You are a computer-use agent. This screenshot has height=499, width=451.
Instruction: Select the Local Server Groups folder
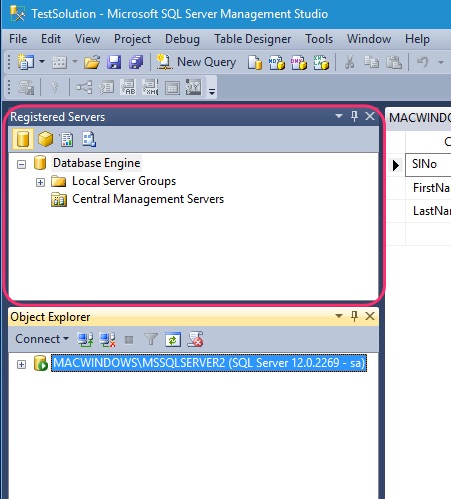(x=124, y=181)
